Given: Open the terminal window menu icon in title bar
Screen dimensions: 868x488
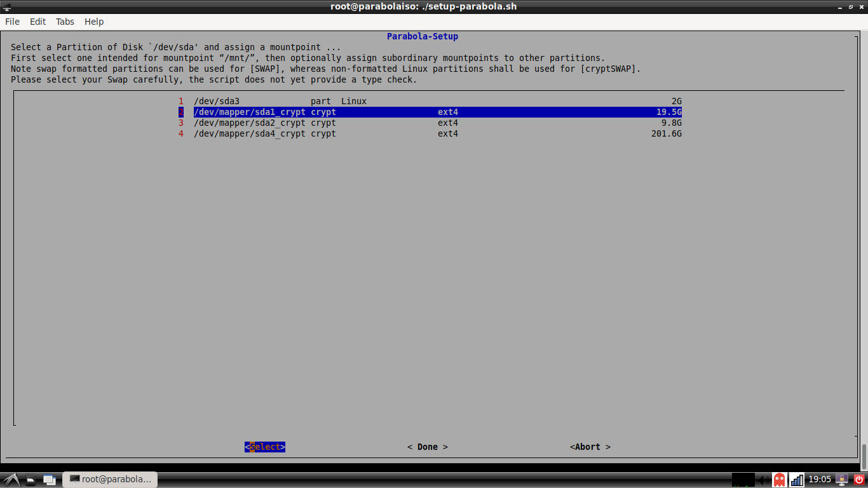Looking at the screenshot, I should [7, 6].
